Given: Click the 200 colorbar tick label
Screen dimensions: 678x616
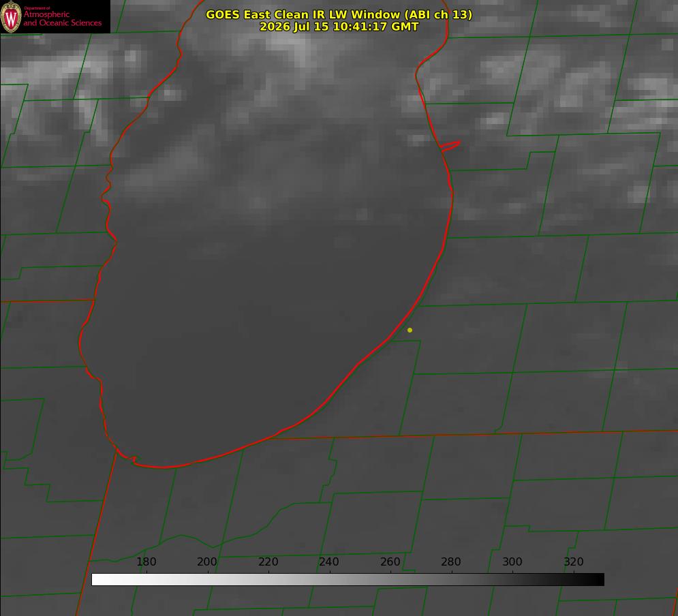Looking at the screenshot, I should 207,561.
